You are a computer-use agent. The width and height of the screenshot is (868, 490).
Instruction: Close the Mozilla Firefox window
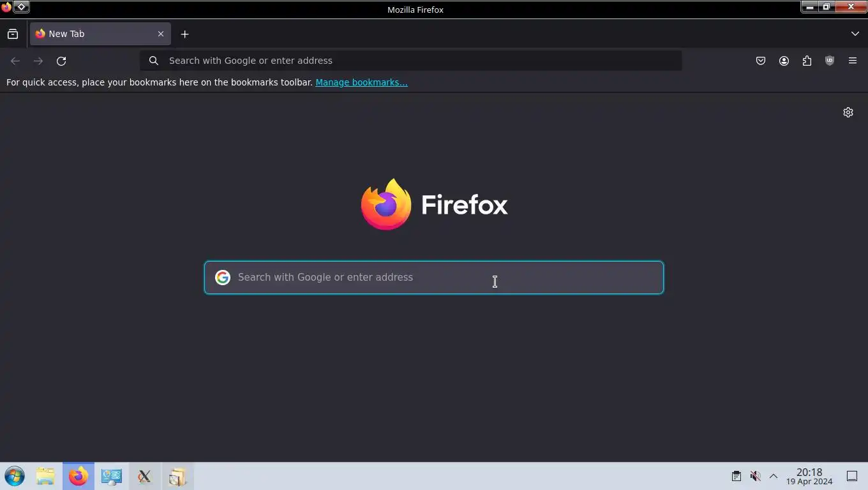[x=851, y=7]
